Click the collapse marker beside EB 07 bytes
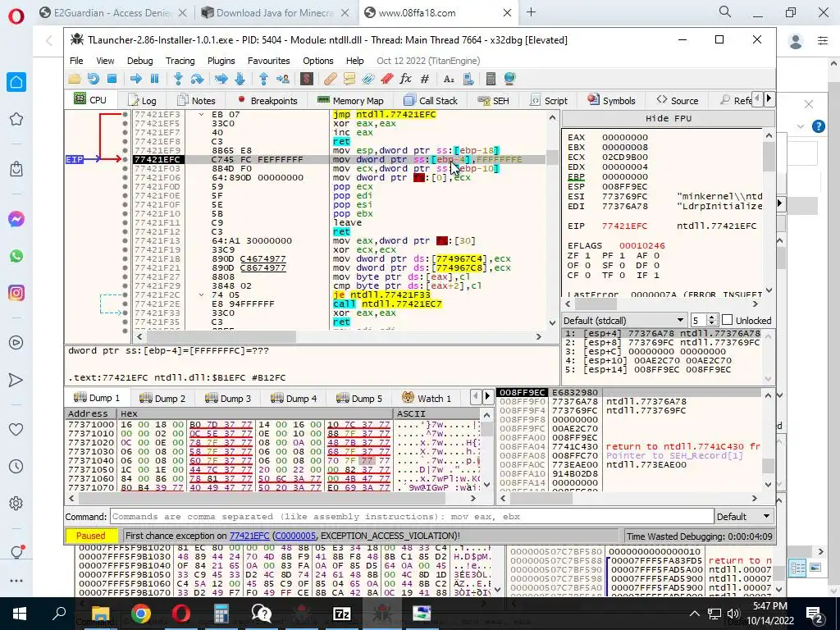840x630 pixels. [x=202, y=115]
